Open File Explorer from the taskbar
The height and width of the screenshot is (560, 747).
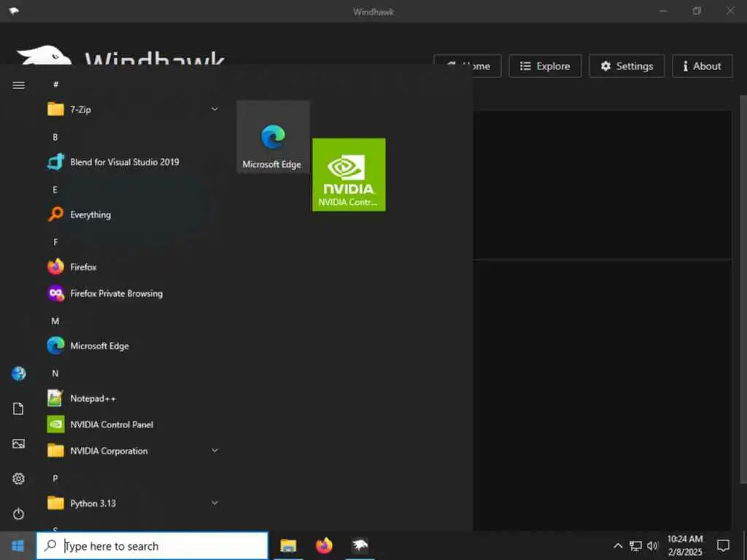(288, 545)
